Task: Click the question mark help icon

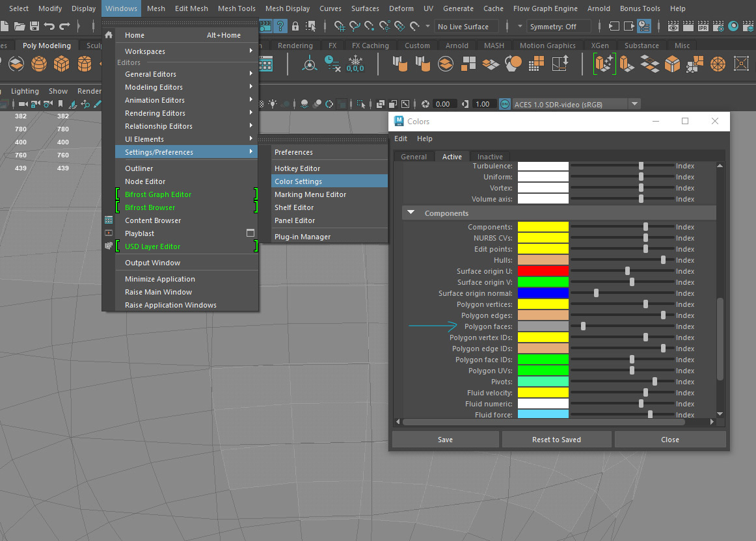Action: (x=280, y=27)
